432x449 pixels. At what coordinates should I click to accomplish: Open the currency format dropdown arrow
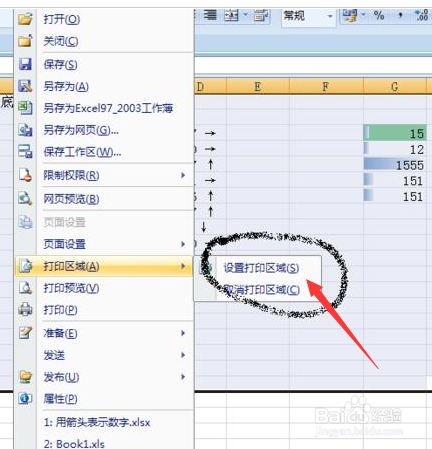[363, 15]
